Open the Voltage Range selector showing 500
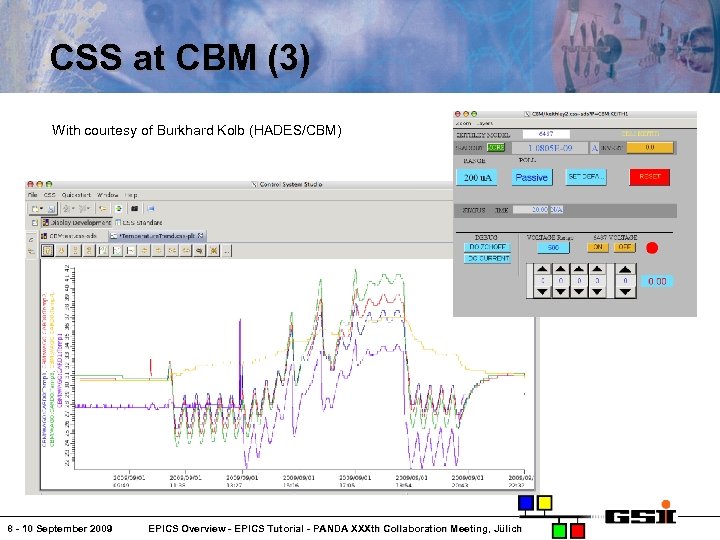 click(x=553, y=248)
